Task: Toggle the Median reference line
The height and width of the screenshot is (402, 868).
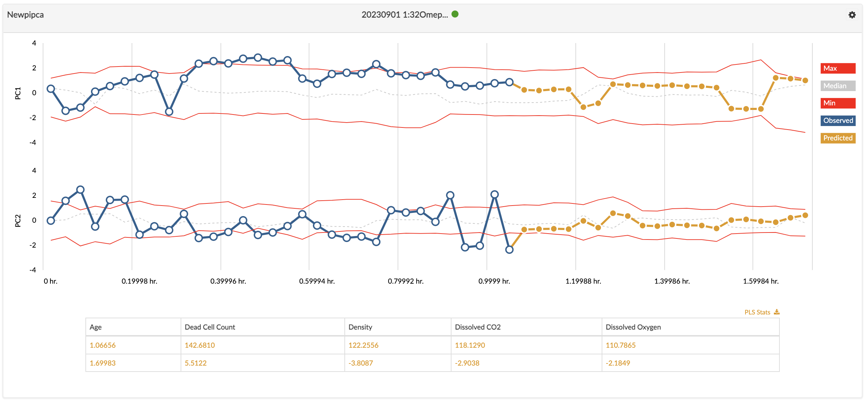Action: tap(838, 85)
